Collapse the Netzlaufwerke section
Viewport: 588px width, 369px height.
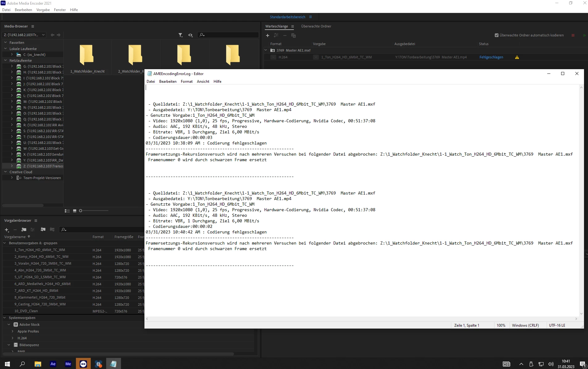tap(5, 61)
